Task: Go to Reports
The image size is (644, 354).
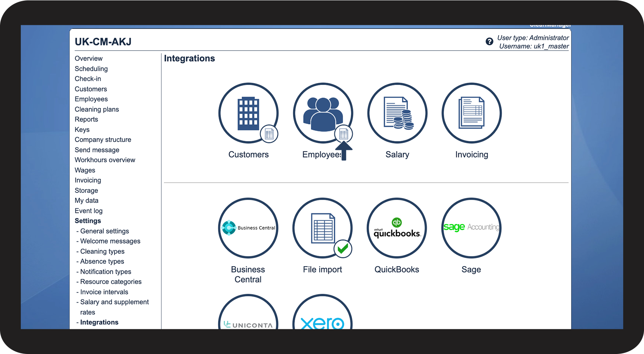Action: coord(86,119)
